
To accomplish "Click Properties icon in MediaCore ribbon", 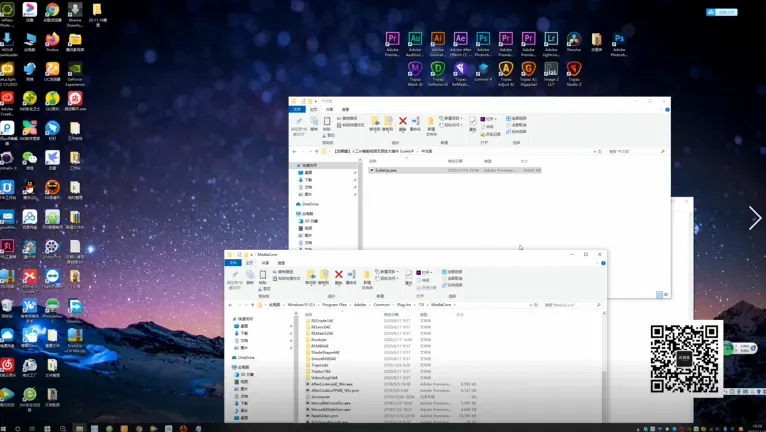I will (409, 277).
